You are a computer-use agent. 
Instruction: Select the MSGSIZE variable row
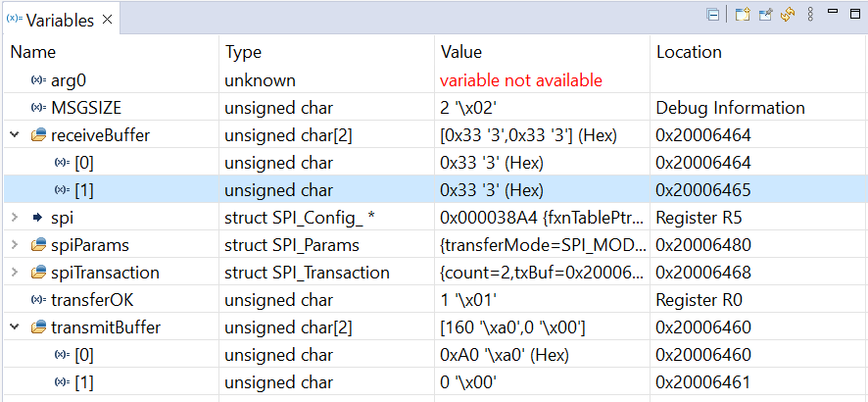tap(435, 108)
